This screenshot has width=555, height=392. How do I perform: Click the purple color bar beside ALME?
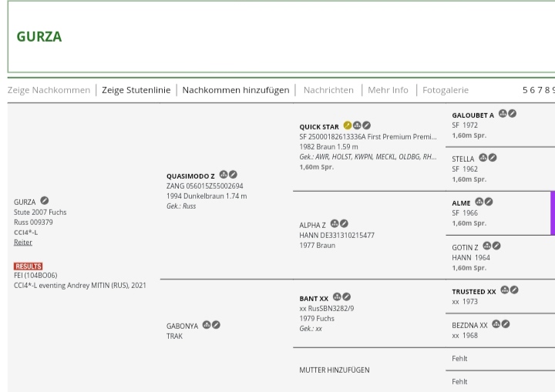point(552,213)
